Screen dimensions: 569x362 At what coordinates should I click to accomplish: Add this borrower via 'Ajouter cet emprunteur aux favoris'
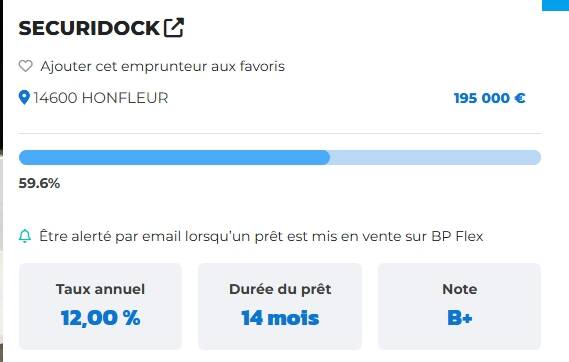tap(163, 66)
